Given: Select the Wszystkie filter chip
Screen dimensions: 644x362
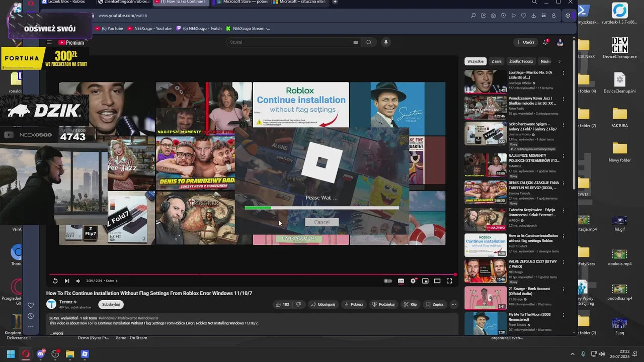Looking at the screenshot, I should pos(475,61).
